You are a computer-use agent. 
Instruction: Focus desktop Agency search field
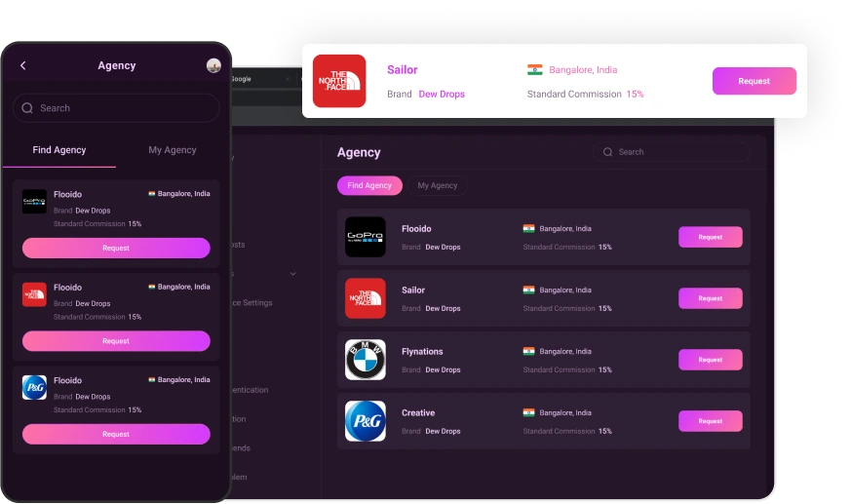pos(672,152)
